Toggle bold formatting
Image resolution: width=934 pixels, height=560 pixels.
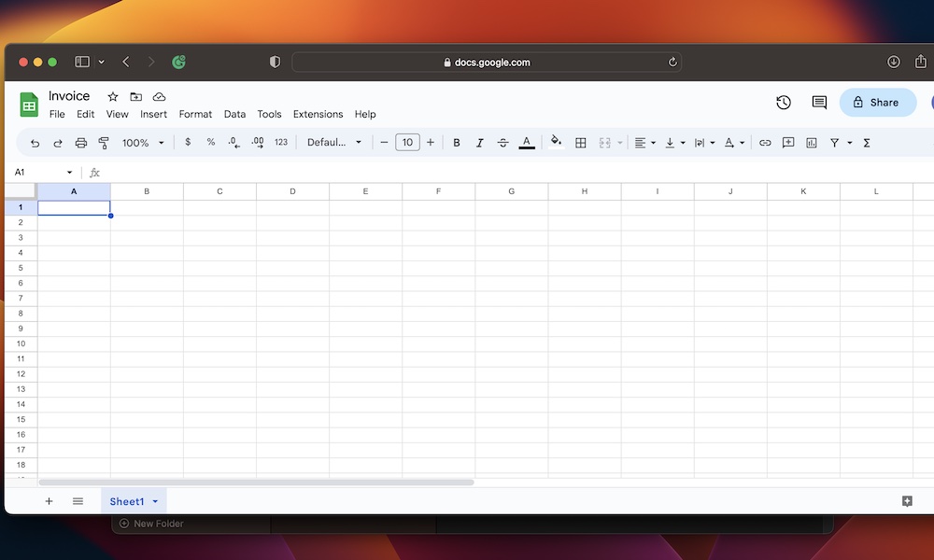click(x=457, y=143)
